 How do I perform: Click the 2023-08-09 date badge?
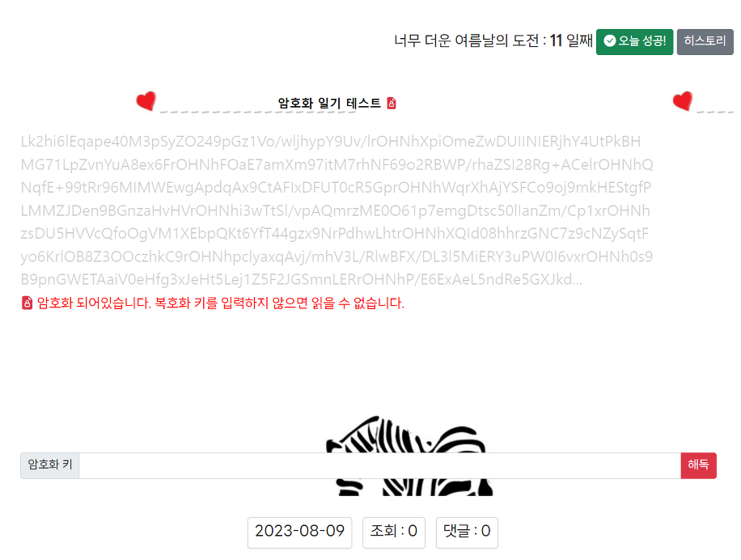[x=299, y=532]
